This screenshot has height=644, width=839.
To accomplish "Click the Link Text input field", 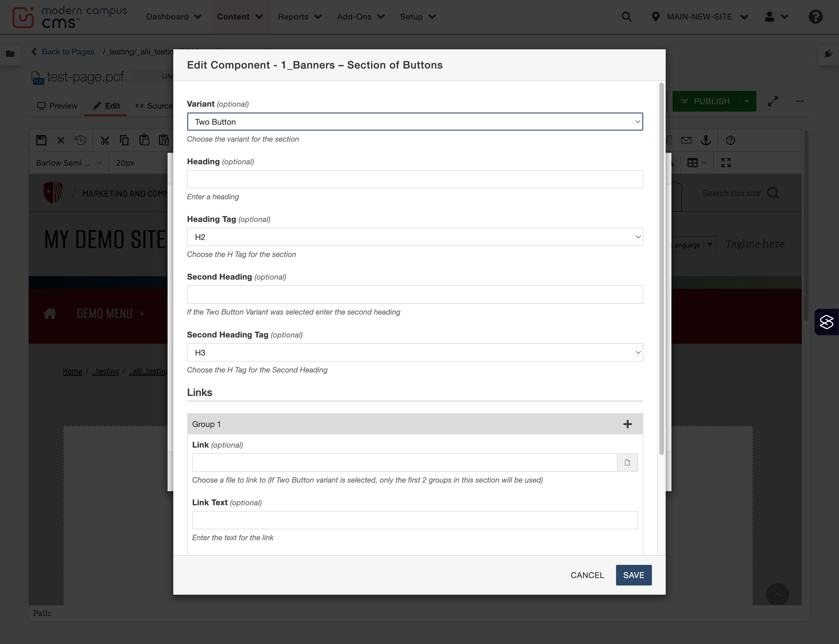I will click(415, 520).
